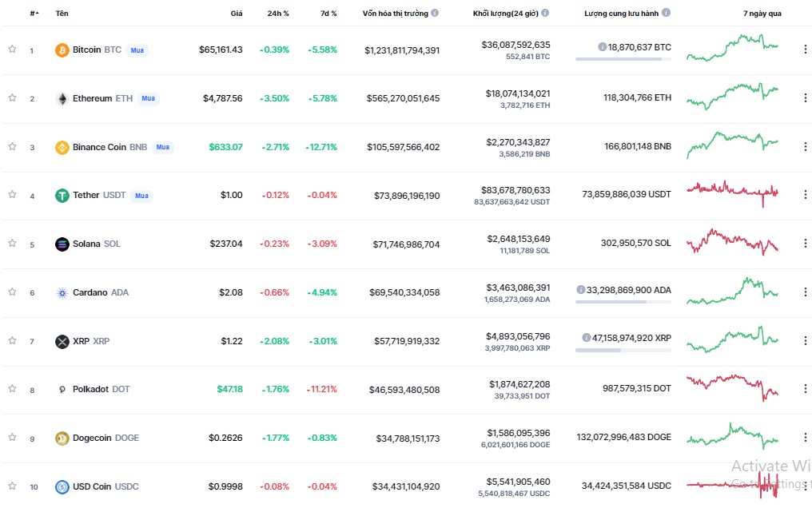Click the Mua button next to Tether
The width and height of the screenshot is (812, 508).
pos(142,196)
